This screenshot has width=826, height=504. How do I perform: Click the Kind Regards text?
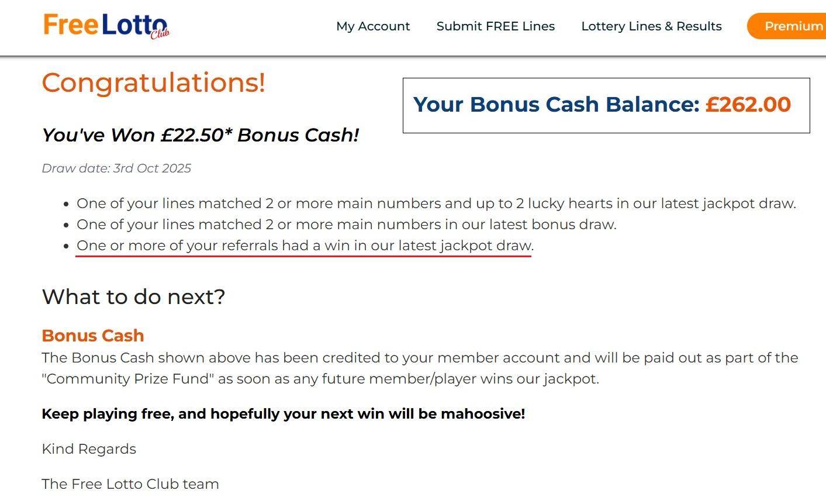(89, 449)
